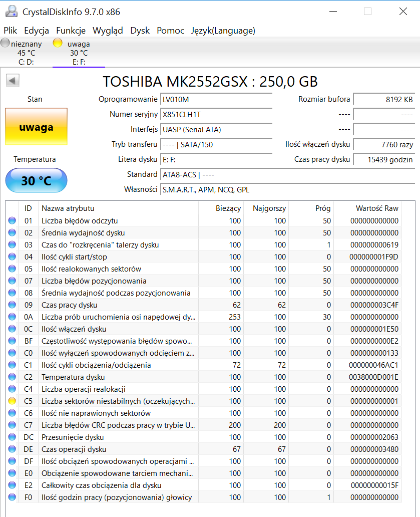420x517 pixels.
Task: Click the blue status dot for attribute F0
Action: click(x=12, y=497)
